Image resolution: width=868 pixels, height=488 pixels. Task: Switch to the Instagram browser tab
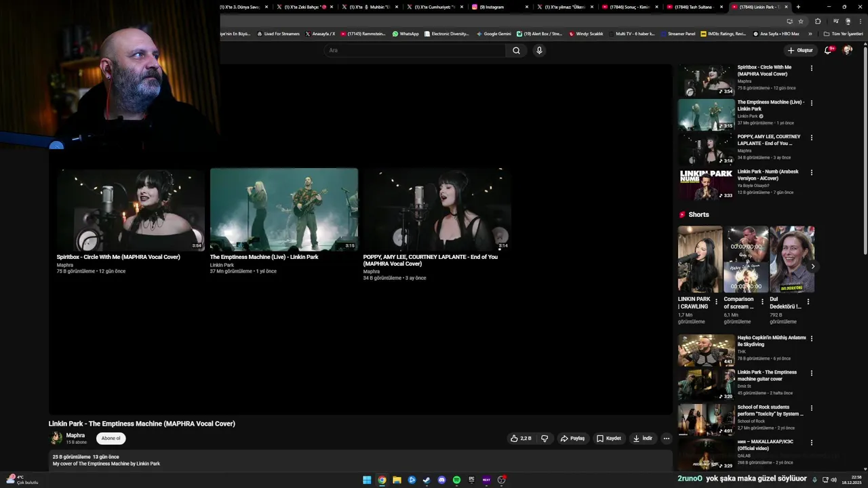[x=498, y=7]
